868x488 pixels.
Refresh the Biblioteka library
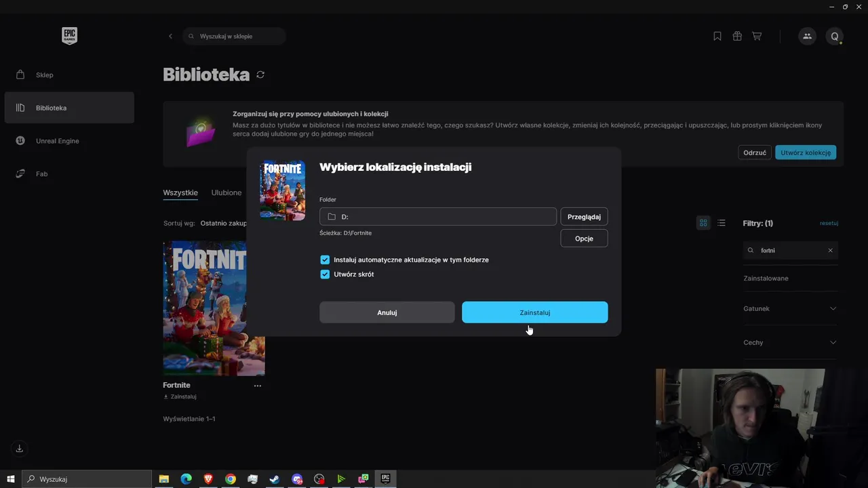260,75
